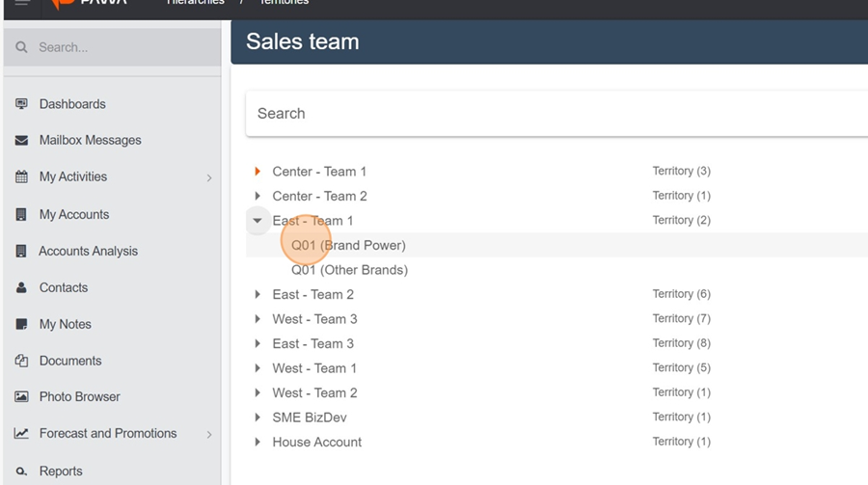Click the My Accounts building icon

[21, 214]
